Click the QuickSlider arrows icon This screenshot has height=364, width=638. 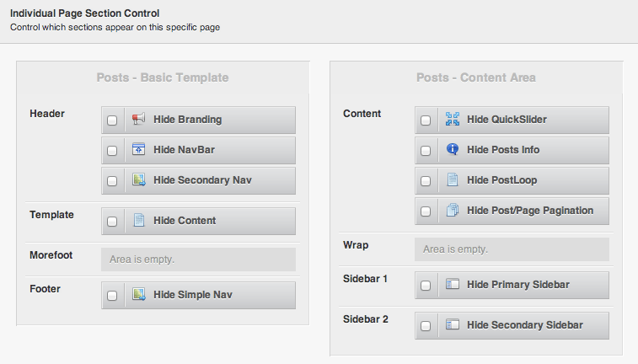pyautogui.click(x=453, y=120)
